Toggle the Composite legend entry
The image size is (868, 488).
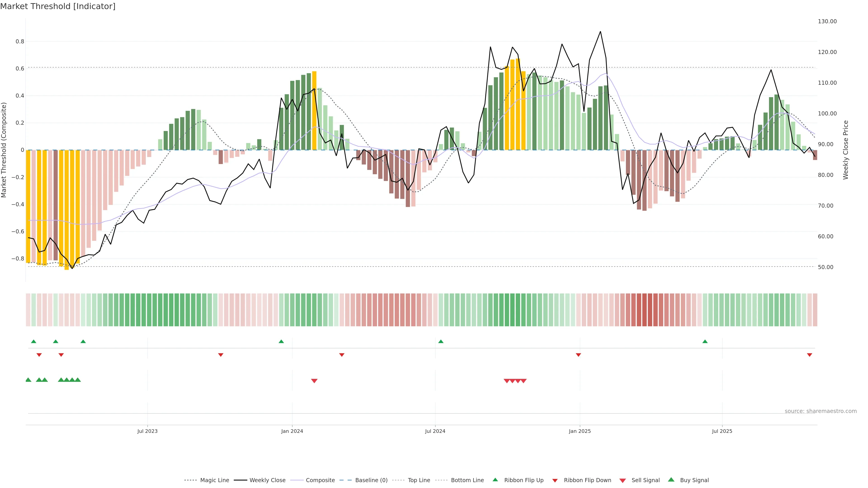pyautogui.click(x=320, y=480)
